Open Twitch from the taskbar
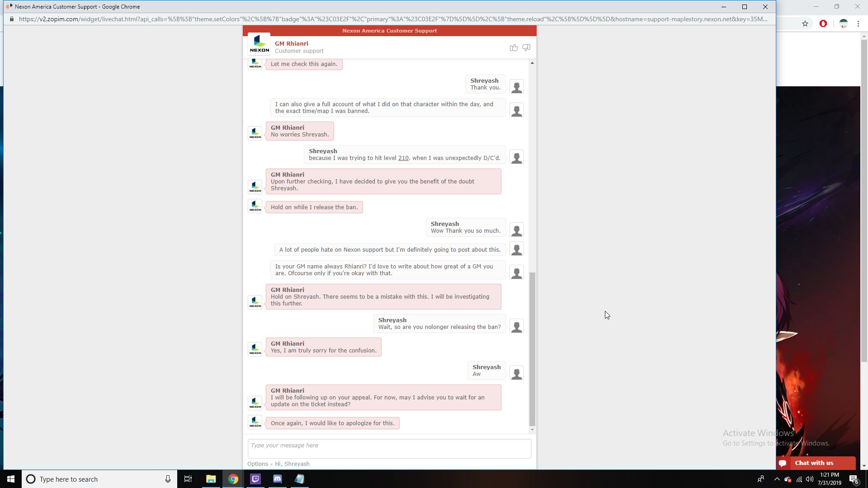The width and height of the screenshot is (868, 488). point(255,479)
